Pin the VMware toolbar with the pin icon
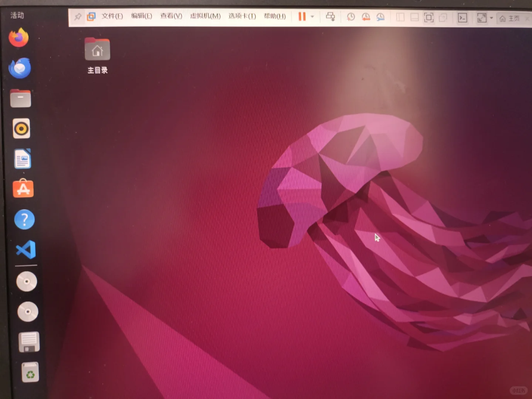532x399 pixels. [x=78, y=17]
